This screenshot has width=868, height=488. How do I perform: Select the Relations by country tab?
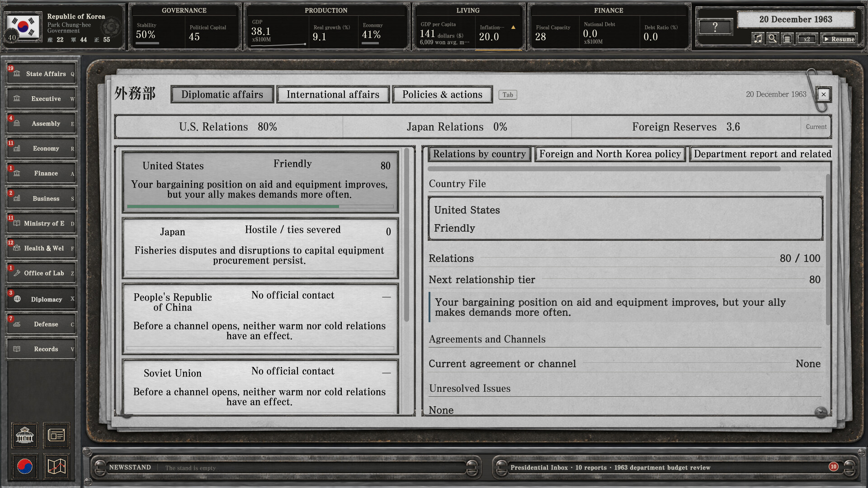(x=479, y=154)
